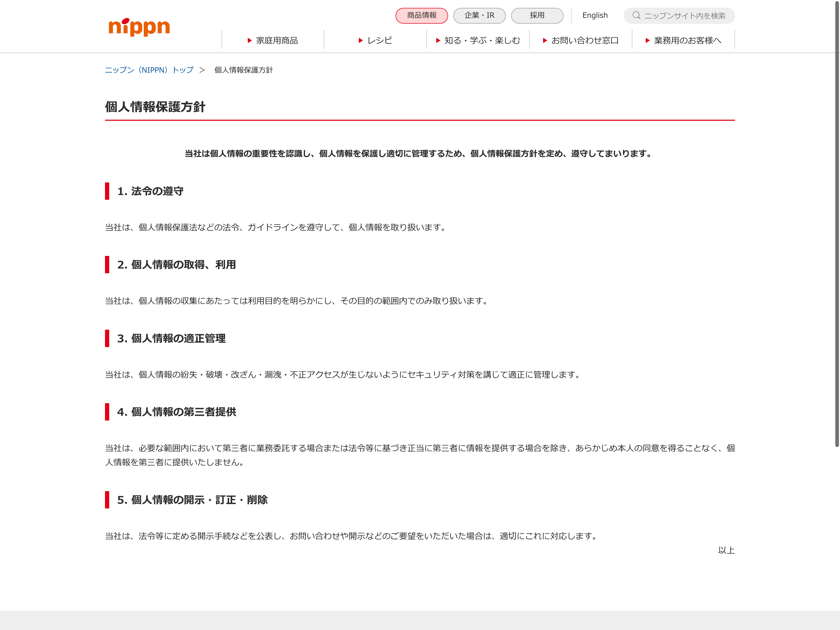This screenshot has width=840, height=630.
Task: Select the 商品情報 tab
Action: tap(422, 15)
